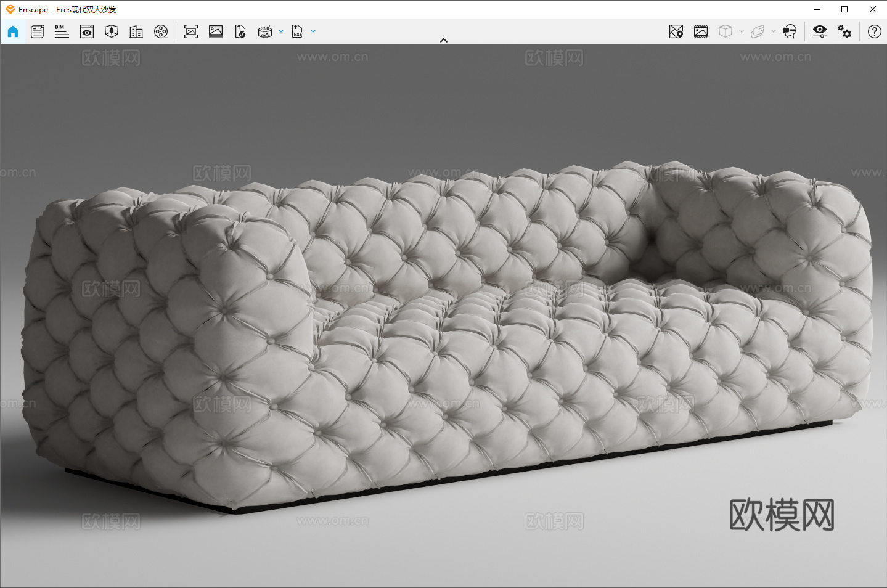Expand the wing mode dropdown arrow
887x588 pixels.
(x=774, y=31)
